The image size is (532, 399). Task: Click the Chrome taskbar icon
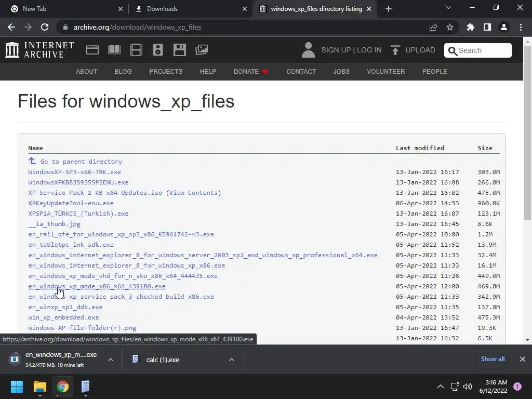point(63,387)
